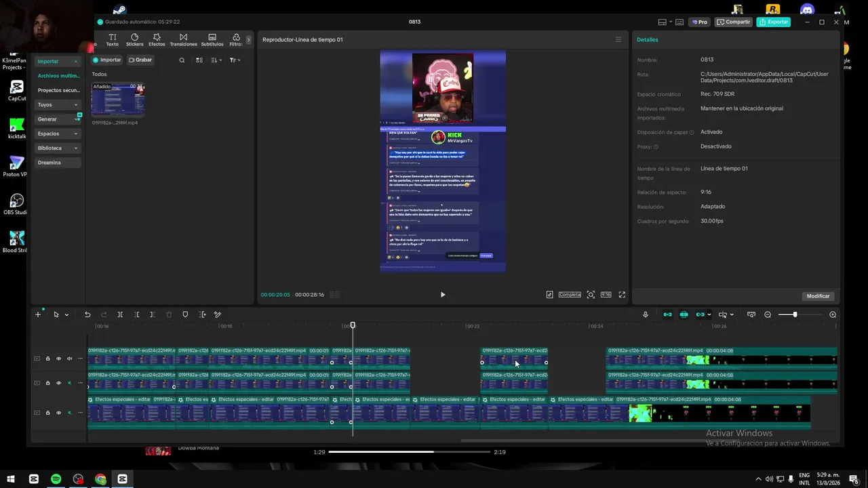Open Chrome from the Windows taskbar
Viewport: 868px width, 488px height.
pyautogui.click(x=100, y=479)
